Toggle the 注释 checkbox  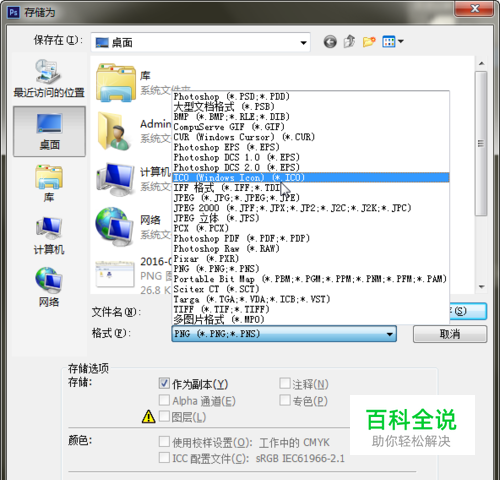(285, 383)
